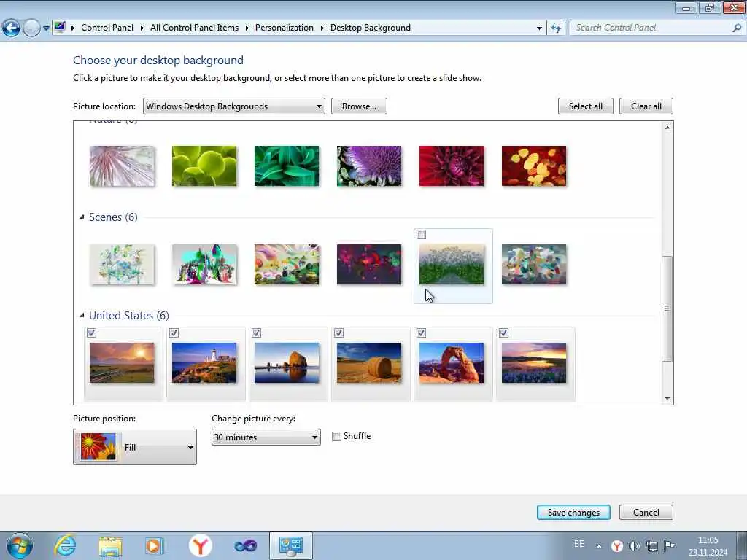
Task: Click the Cancel button
Action: [x=646, y=513]
